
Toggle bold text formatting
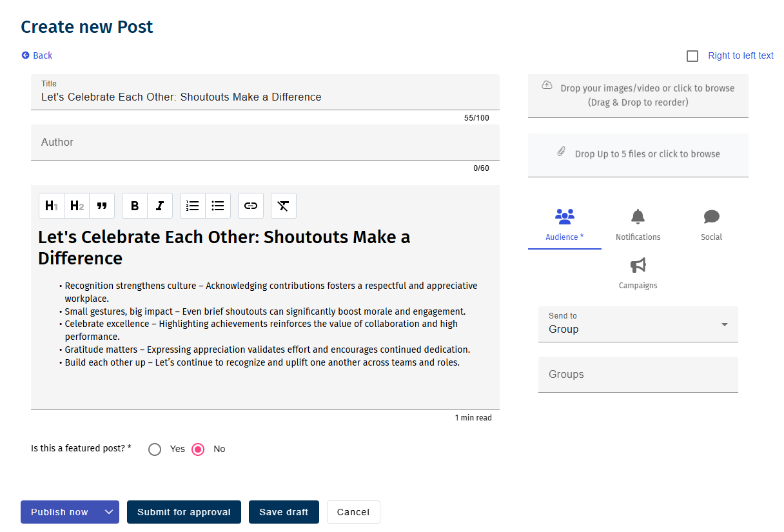(x=135, y=206)
